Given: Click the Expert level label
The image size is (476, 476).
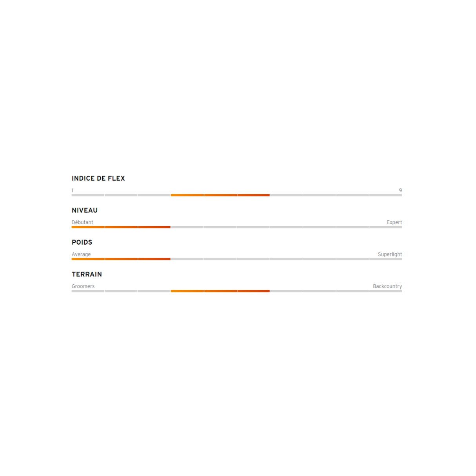Looking at the screenshot, I should (x=394, y=222).
